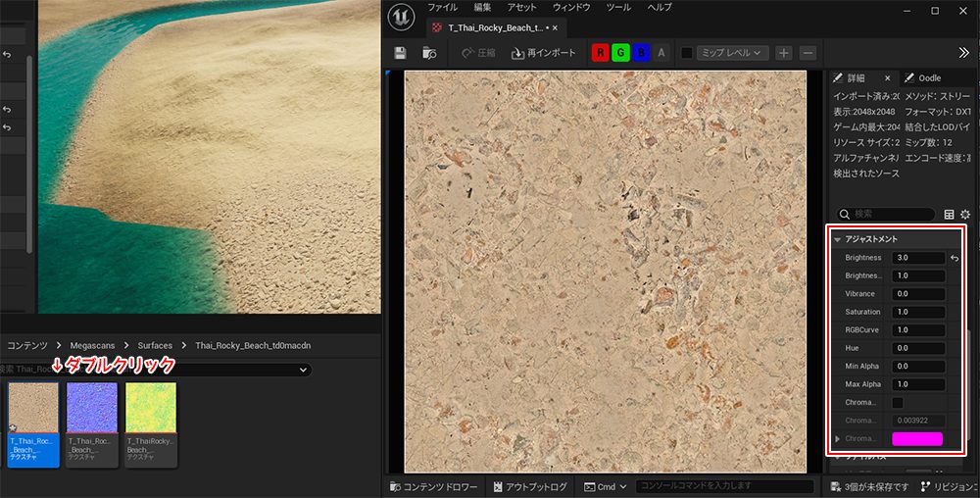Viewport: 980px width, 498px height.
Task: Open the コンテンツドロワー button
Action: pos(434,487)
